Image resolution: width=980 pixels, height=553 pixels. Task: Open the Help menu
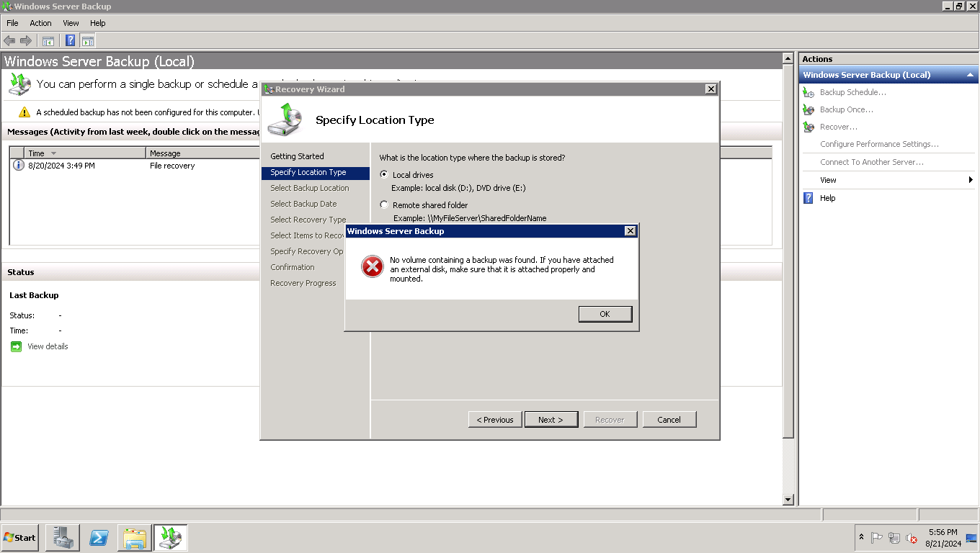click(98, 23)
